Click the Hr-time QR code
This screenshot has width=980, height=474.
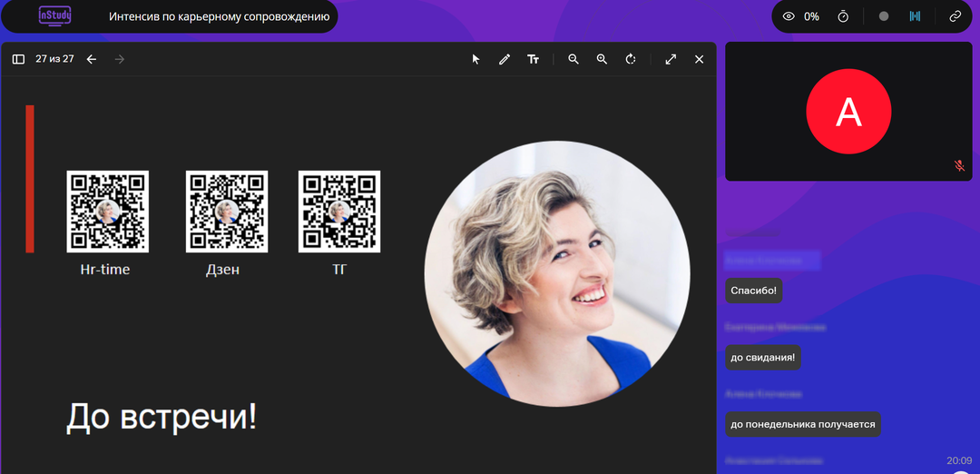point(107,212)
